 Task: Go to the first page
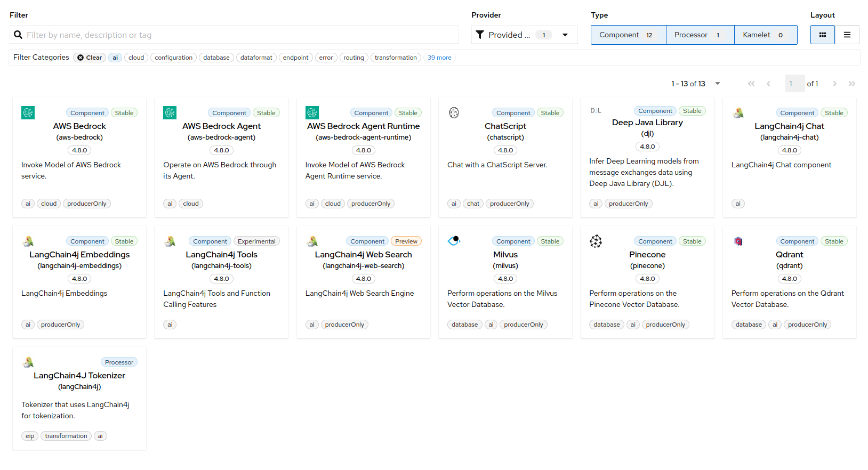[751, 84]
